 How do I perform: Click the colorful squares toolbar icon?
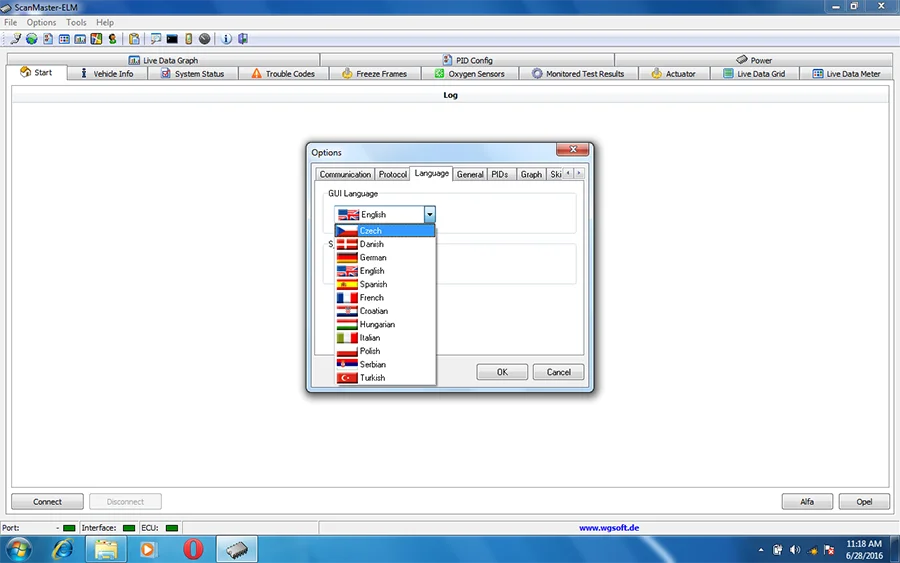[96, 39]
